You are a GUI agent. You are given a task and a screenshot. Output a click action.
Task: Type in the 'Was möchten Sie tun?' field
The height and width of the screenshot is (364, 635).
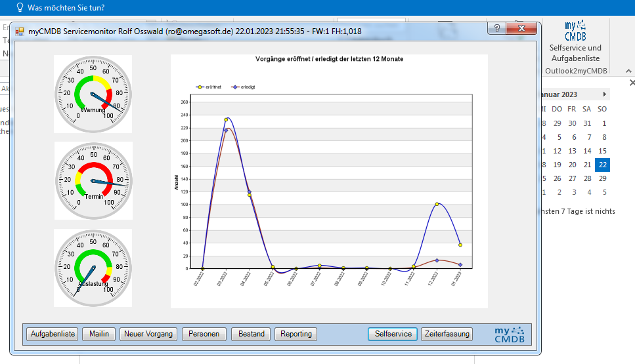[x=66, y=8]
